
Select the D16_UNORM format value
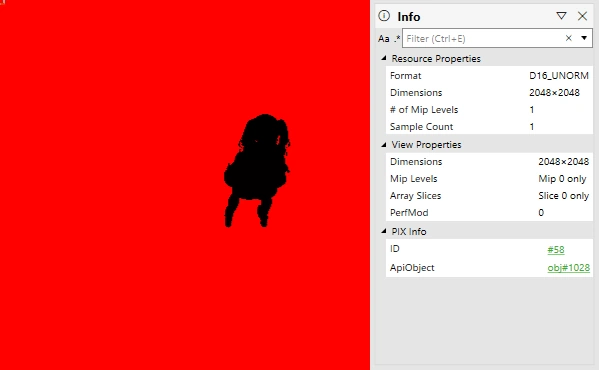(559, 76)
